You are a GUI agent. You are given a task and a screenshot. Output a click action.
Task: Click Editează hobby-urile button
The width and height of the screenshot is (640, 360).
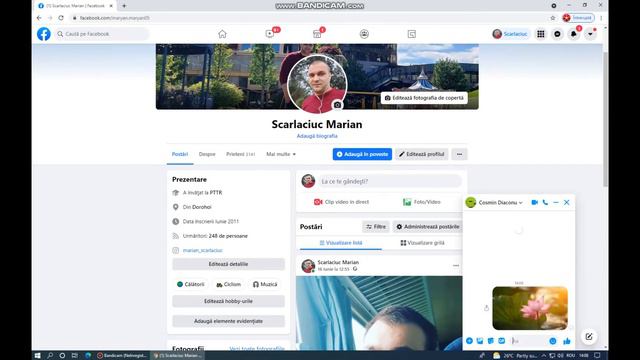point(228,301)
